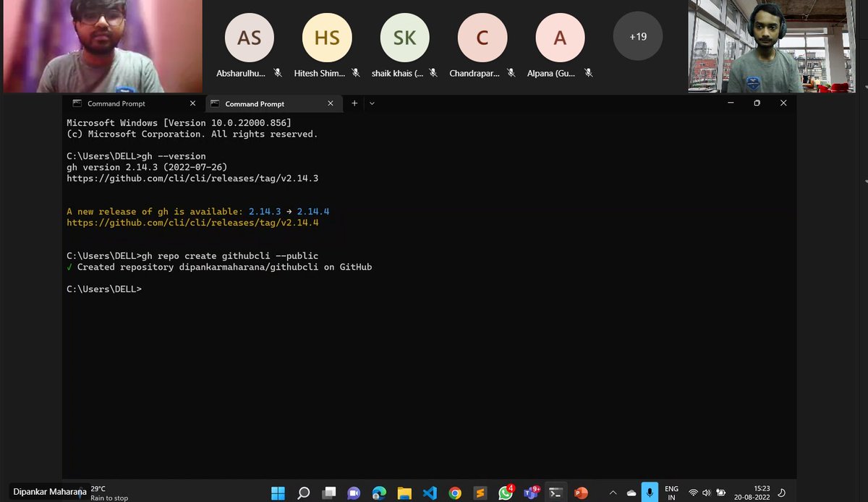
Task: Open the battery status tray icon
Action: coord(720,493)
